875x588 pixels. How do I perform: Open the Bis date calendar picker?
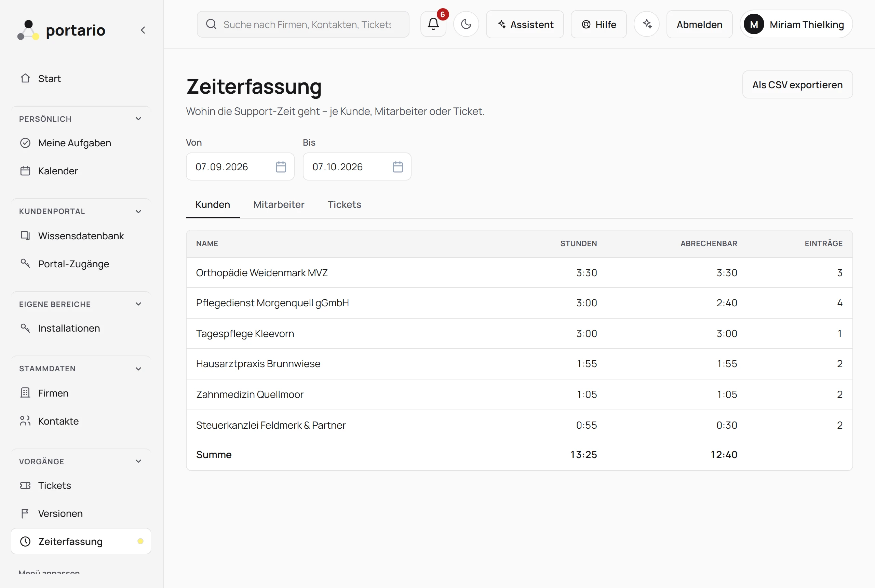pyautogui.click(x=398, y=167)
